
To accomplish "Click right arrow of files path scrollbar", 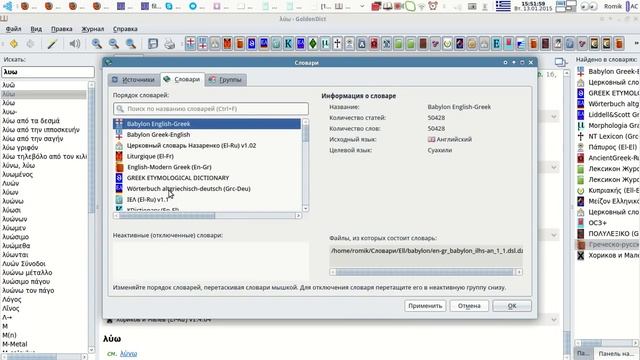I will 519,272.
